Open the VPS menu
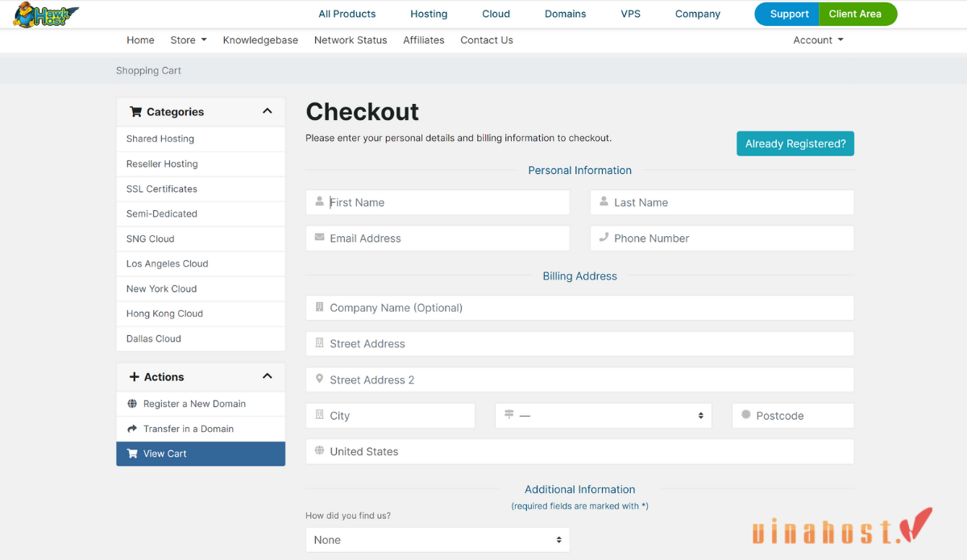The image size is (967, 560). 631,14
